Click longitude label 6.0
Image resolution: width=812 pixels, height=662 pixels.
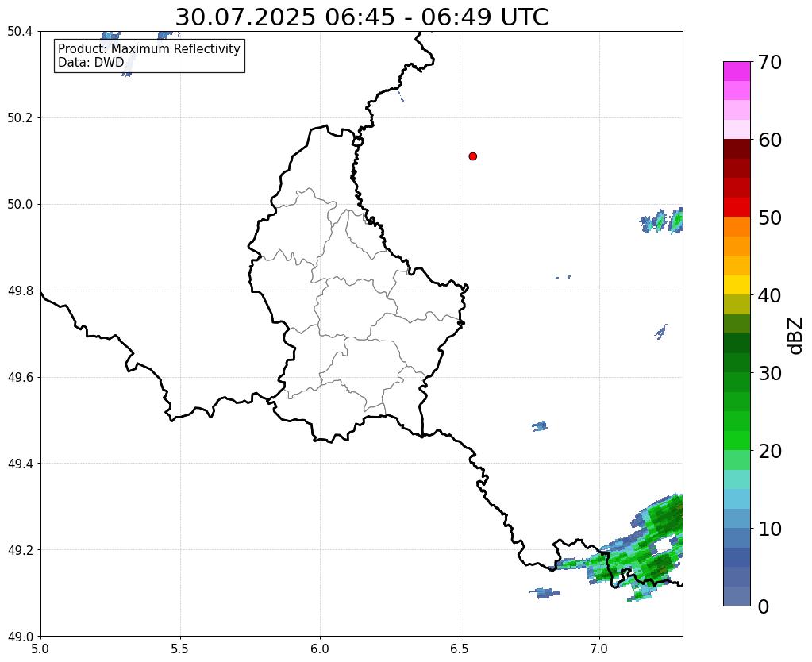320,649
